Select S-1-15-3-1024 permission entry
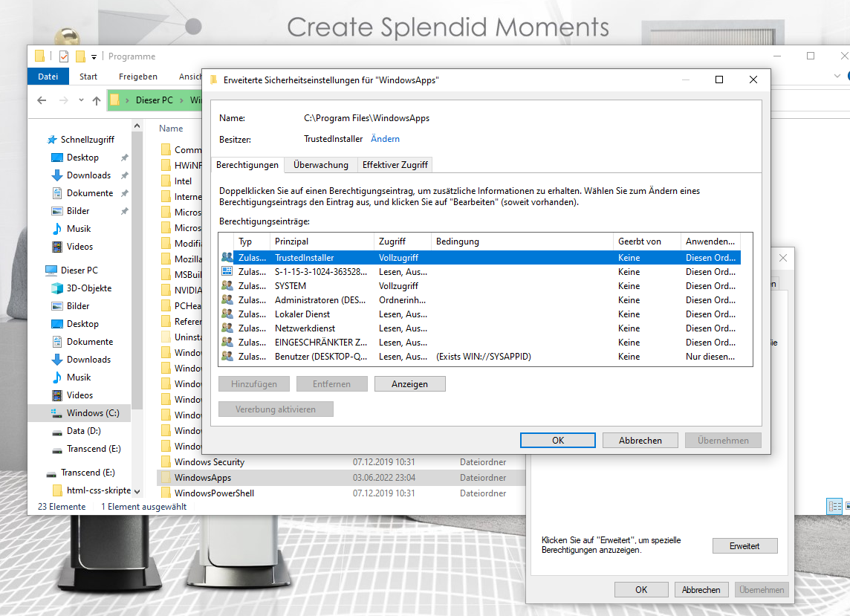Image resolution: width=850 pixels, height=616 pixels. pos(480,272)
